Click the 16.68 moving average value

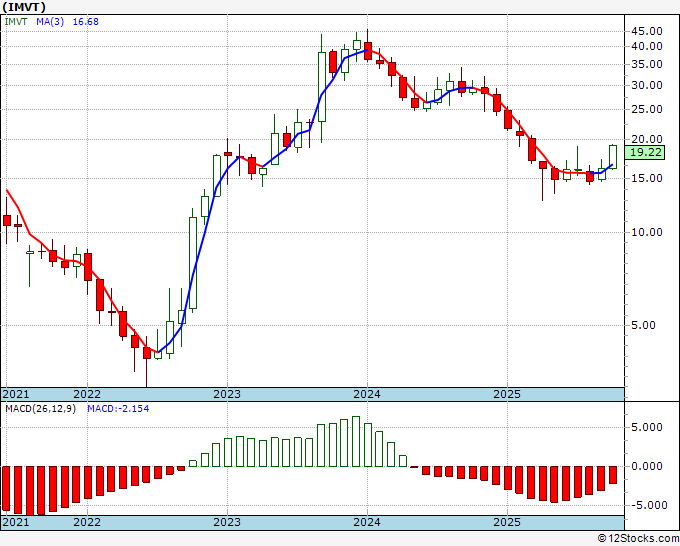tap(82, 22)
